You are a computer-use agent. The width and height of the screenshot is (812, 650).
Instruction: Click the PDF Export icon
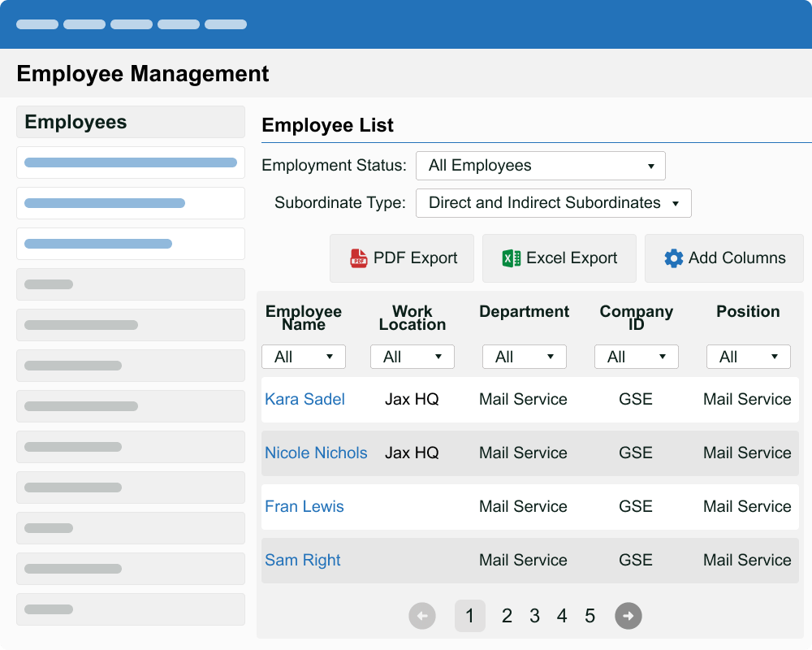tap(358, 258)
